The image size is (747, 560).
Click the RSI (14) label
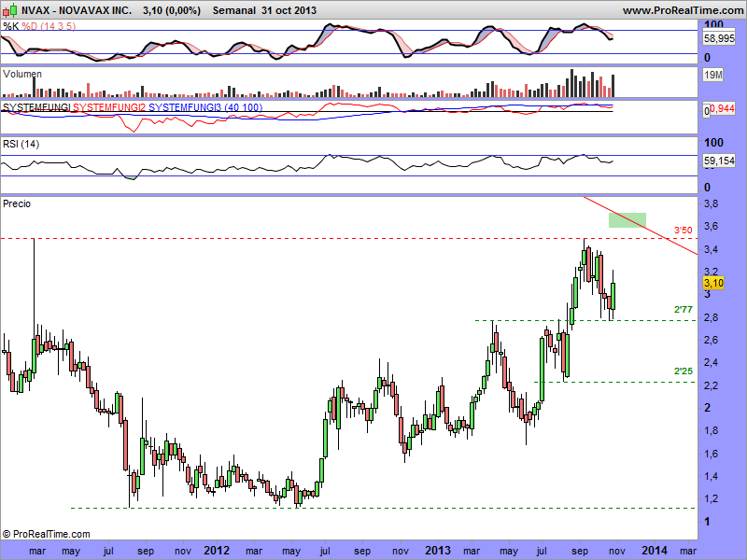21,144
